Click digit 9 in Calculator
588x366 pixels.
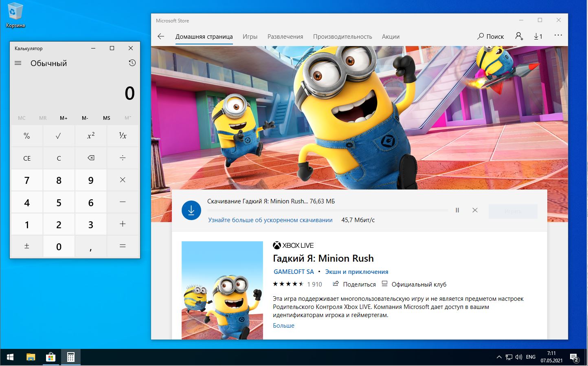click(x=91, y=180)
